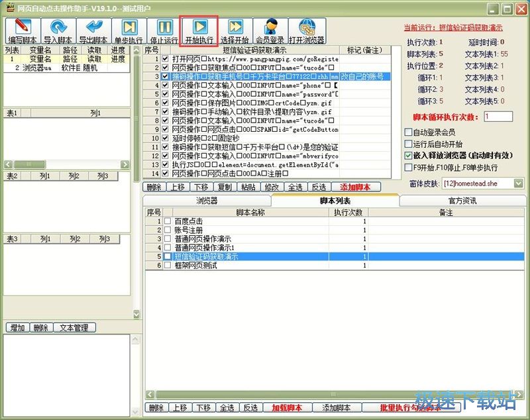Click the red 添加脚本 button
The height and width of the screenshot is (420, 530).
[360, 187]
